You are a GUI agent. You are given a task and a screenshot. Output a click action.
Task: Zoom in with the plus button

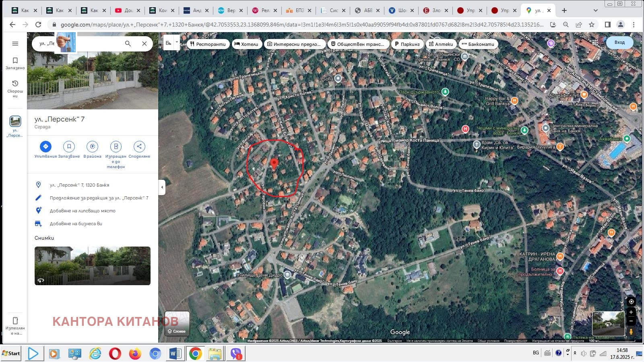point(631,312)
